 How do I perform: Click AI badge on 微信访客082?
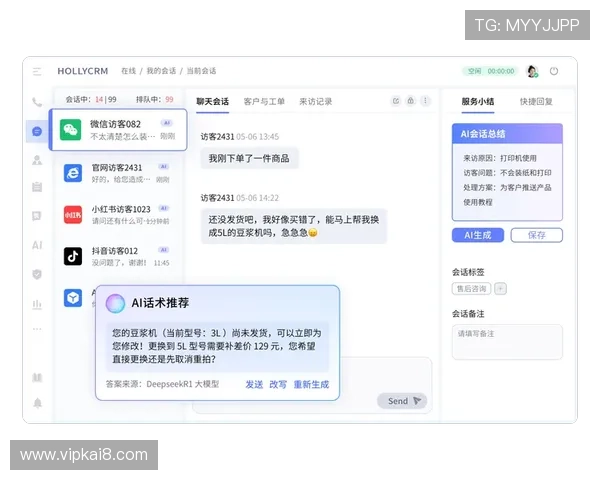(166, 123)
